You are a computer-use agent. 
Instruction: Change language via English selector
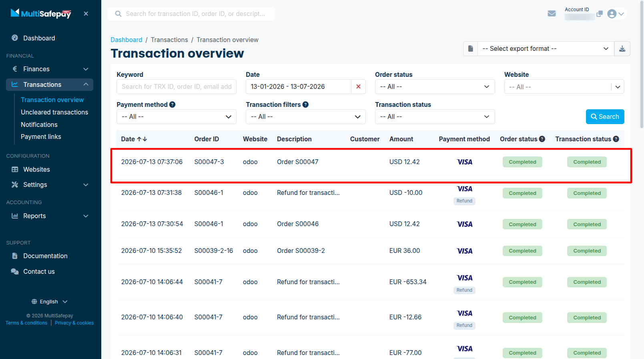tap(50, 301)
